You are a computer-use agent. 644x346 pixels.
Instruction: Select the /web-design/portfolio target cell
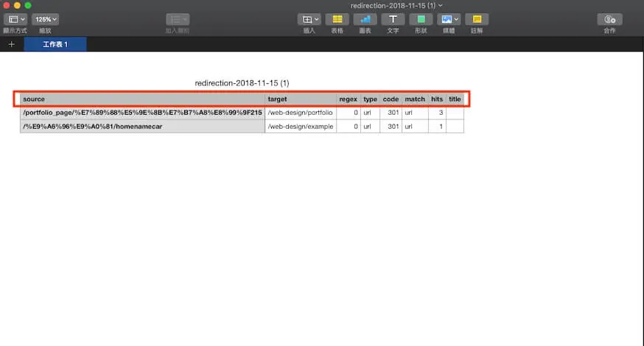coord(300,113)
